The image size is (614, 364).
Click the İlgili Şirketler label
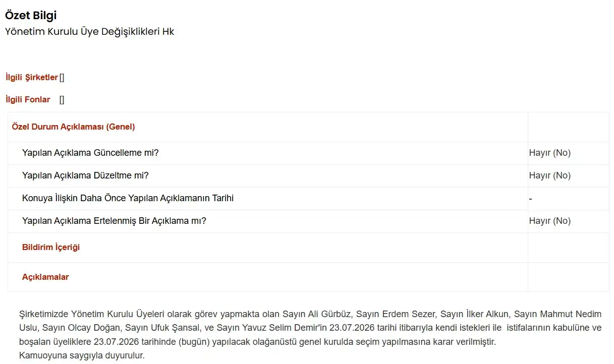point(32,77)
